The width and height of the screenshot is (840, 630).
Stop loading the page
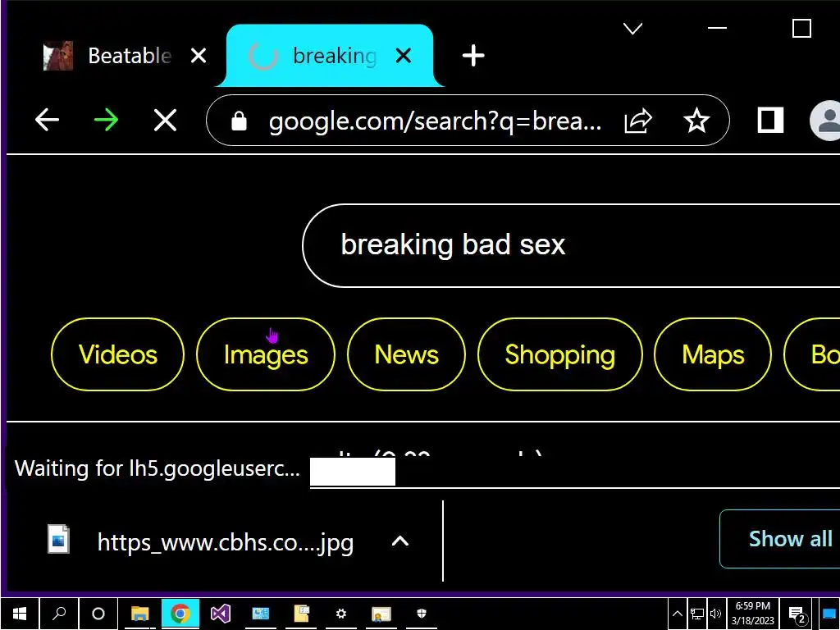(x=165, y=120)
